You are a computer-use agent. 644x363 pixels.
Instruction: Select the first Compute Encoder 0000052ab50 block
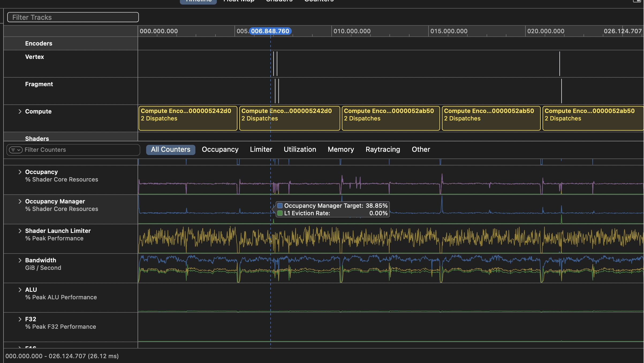coord(391,118)
